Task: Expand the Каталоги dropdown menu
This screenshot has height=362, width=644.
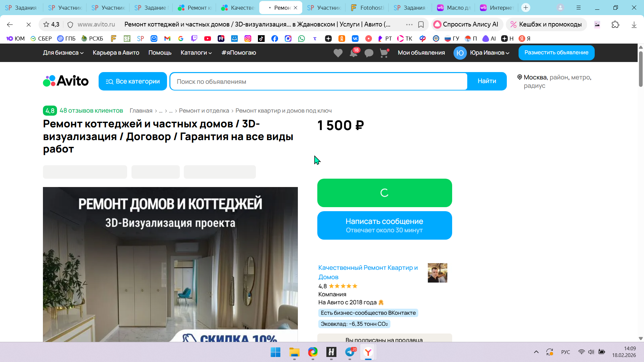Action: point(196,53)
